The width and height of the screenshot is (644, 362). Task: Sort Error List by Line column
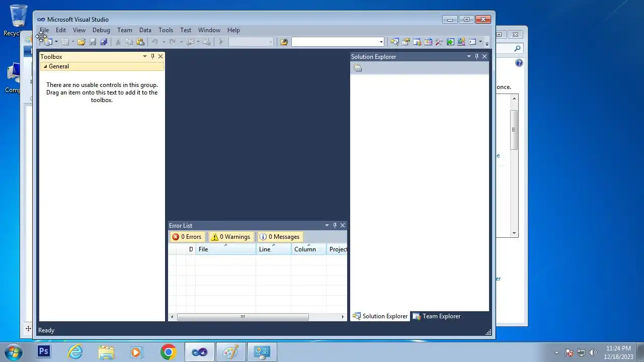(273, 249)
